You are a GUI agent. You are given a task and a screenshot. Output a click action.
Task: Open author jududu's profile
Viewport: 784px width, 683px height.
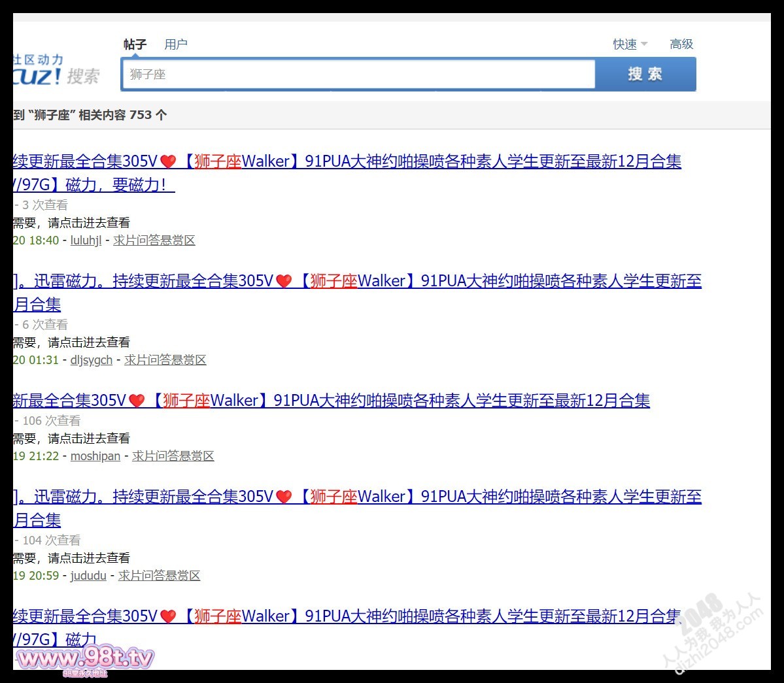(x=88, y=576)
